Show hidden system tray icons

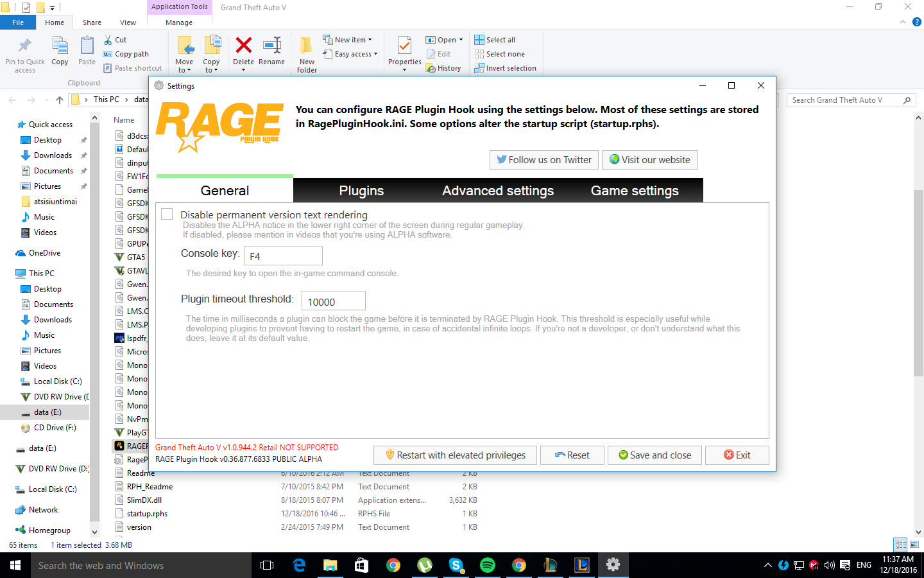point(767,565)
